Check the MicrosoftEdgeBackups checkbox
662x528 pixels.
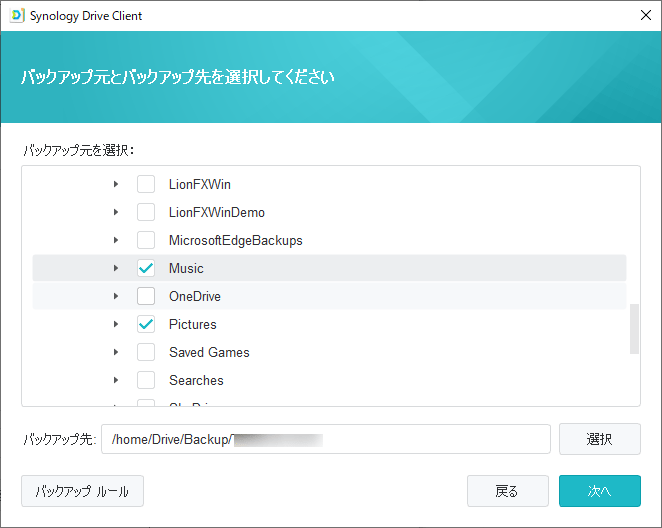(146, 240)
